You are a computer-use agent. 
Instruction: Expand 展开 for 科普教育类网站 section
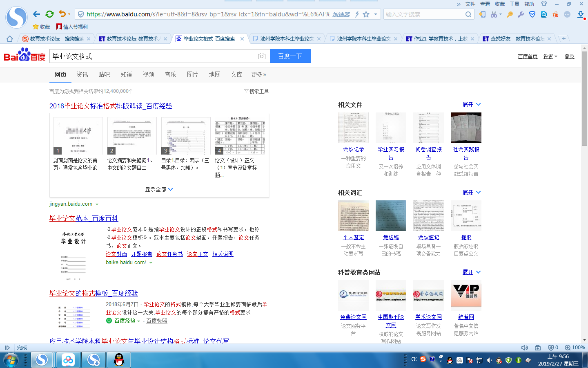(472, 272)
